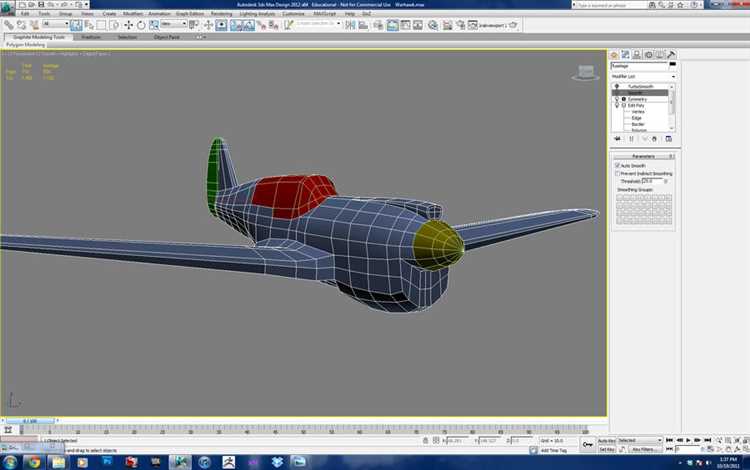
Task: Switch to the Create command panel tab
Action: [614, 55]
